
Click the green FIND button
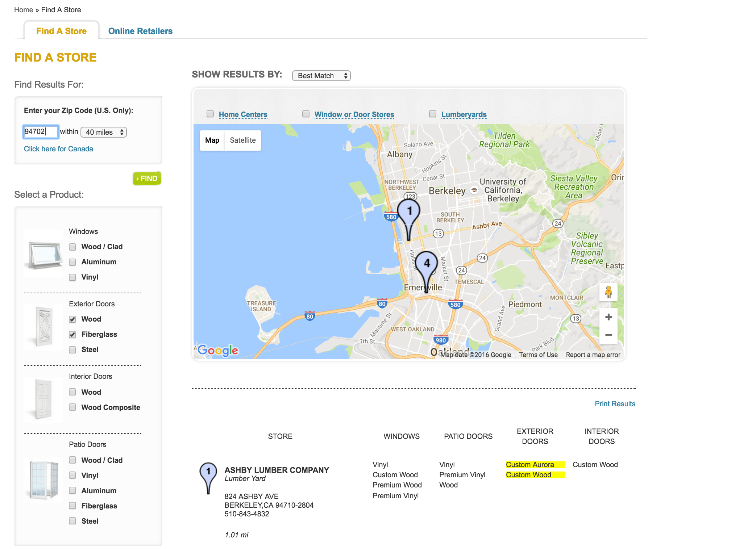[x=147, y=179]
